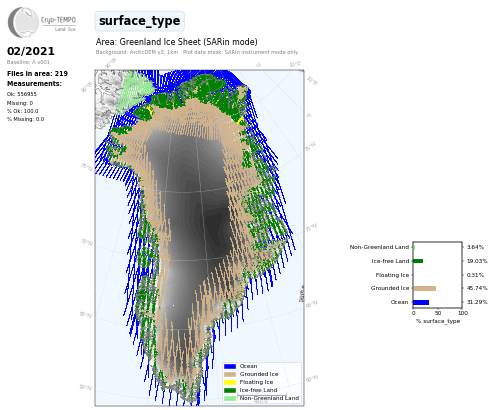492x410 pixels.
Task: Click the Non-Greenland Land chart label
Action: pos(379,247)
